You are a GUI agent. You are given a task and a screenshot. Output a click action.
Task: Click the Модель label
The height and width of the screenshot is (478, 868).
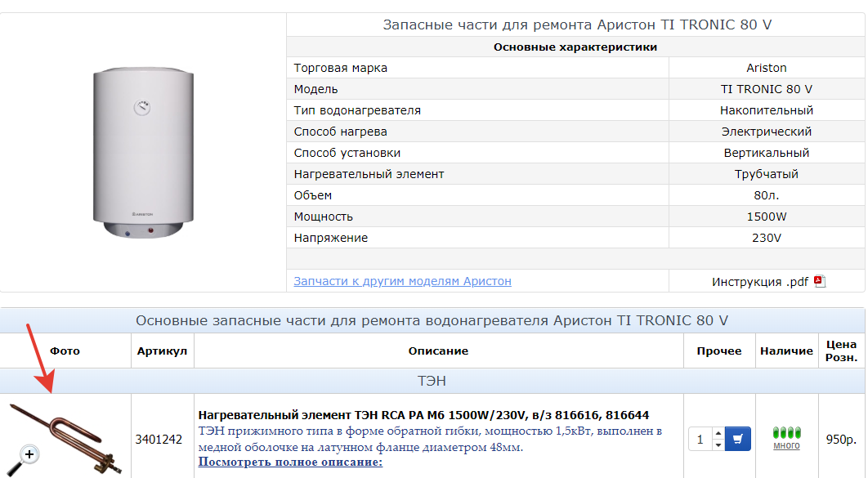tap(315, 89)
